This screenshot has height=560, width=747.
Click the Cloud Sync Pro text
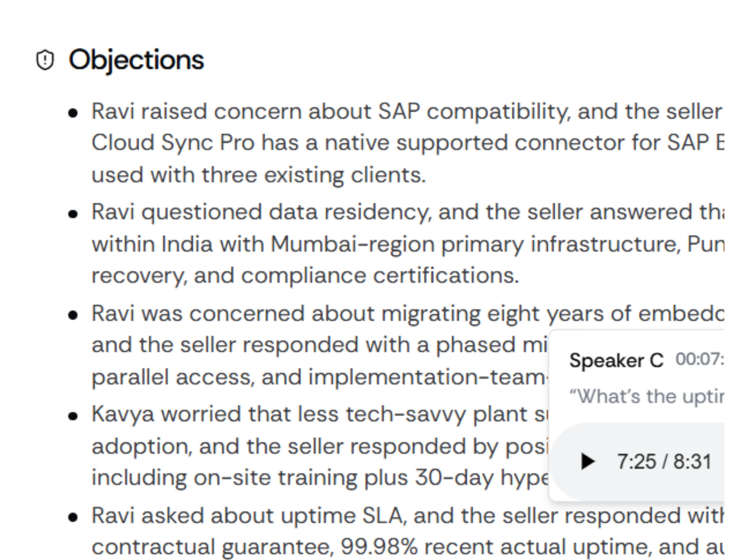tap(173, 143)
